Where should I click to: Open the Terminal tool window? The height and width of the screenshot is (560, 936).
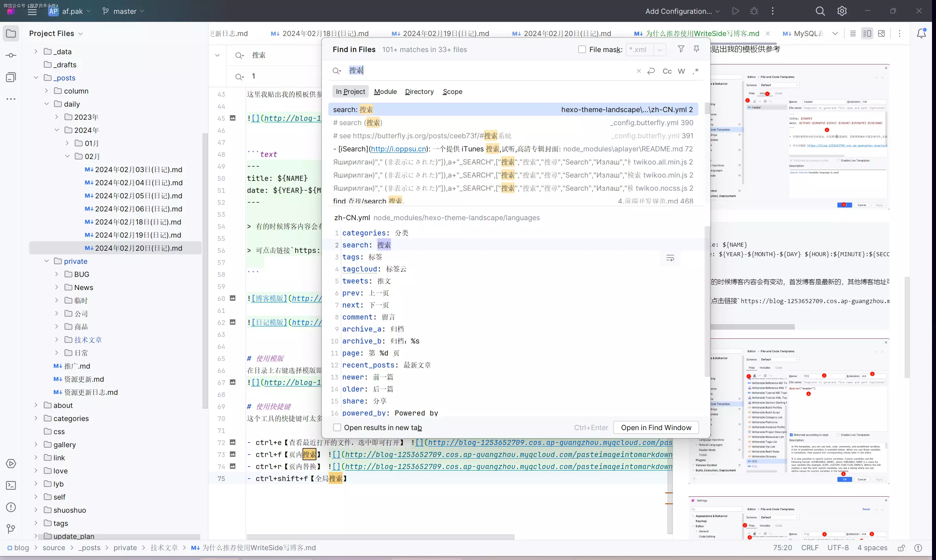(11, 485)
